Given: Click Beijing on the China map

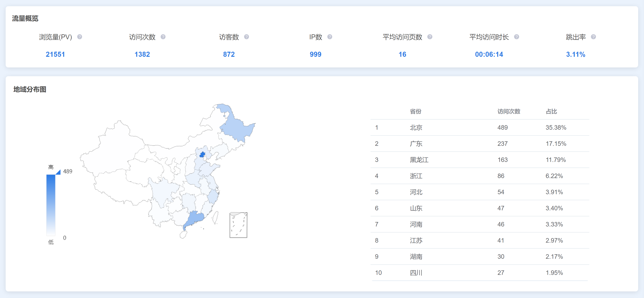Looking at the screenshot, I should click(x=202, y=154).
